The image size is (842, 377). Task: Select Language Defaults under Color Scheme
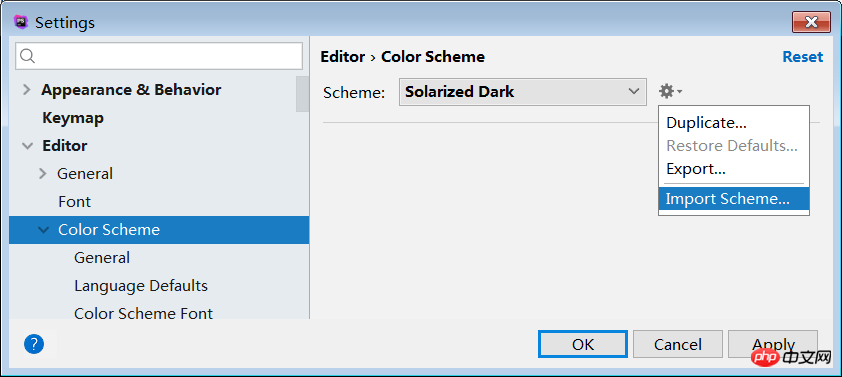pos(141,286)
